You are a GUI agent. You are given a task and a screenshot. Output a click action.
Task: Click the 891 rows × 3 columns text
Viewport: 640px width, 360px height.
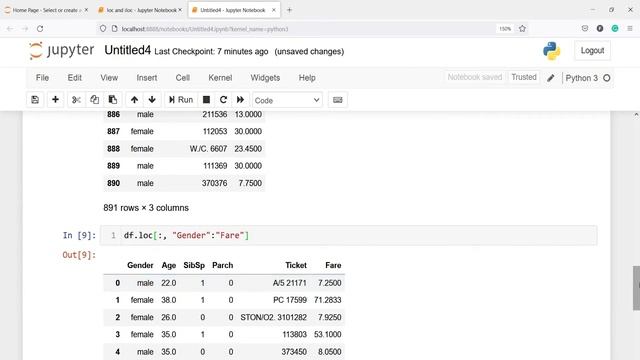point(146,208)
